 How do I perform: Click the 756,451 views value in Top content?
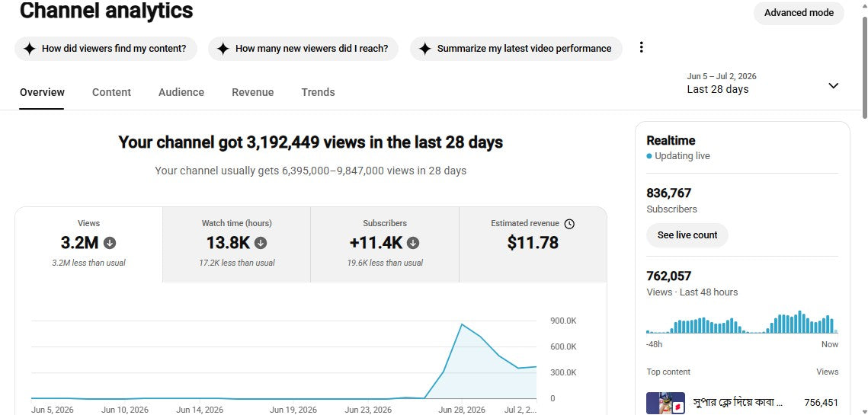click(x=821, y=402)
